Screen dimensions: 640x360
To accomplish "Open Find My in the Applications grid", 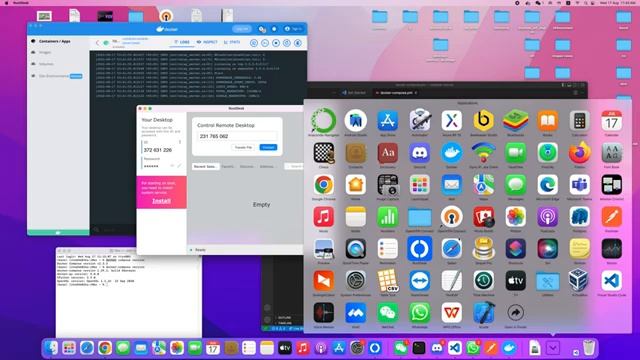I will [547, 153].
